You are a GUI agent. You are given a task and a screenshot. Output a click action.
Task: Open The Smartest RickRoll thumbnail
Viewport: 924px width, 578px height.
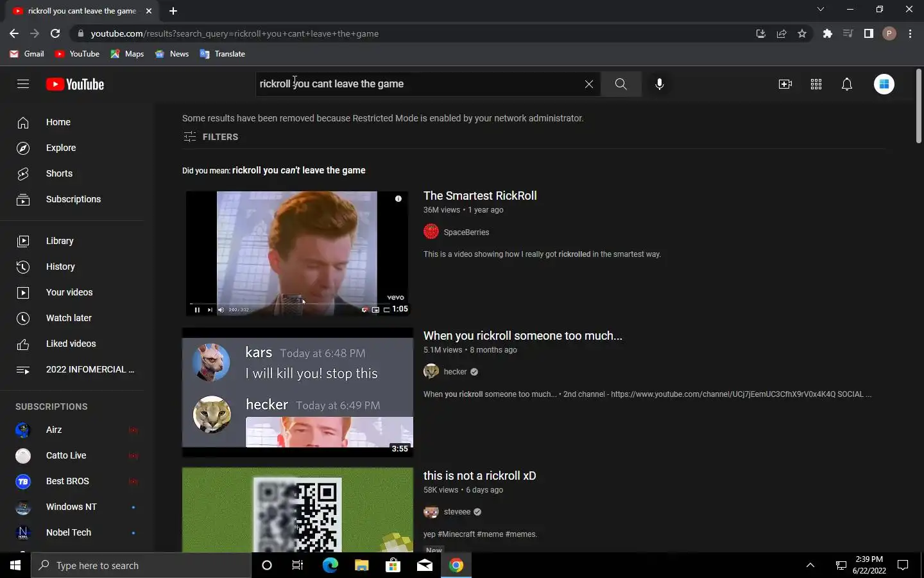(298, 254)
